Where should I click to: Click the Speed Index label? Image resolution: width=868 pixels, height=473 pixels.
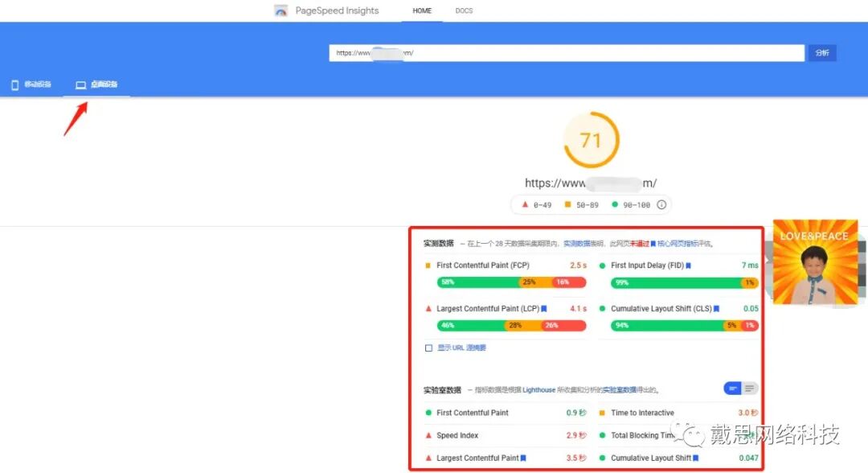click(x=457, y=435)
